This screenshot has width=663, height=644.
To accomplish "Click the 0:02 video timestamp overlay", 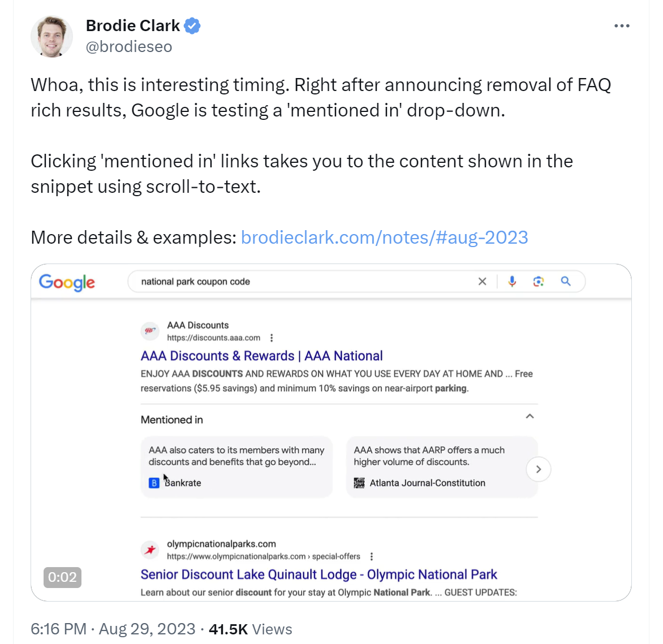I will tap(62, 577).
